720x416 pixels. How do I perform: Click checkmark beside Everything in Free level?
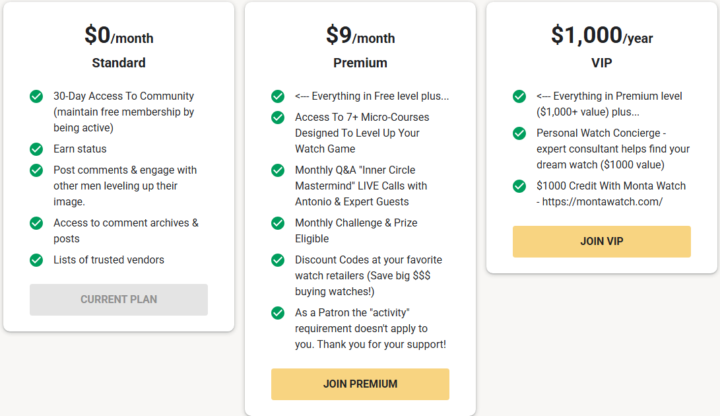pos(278,96)
